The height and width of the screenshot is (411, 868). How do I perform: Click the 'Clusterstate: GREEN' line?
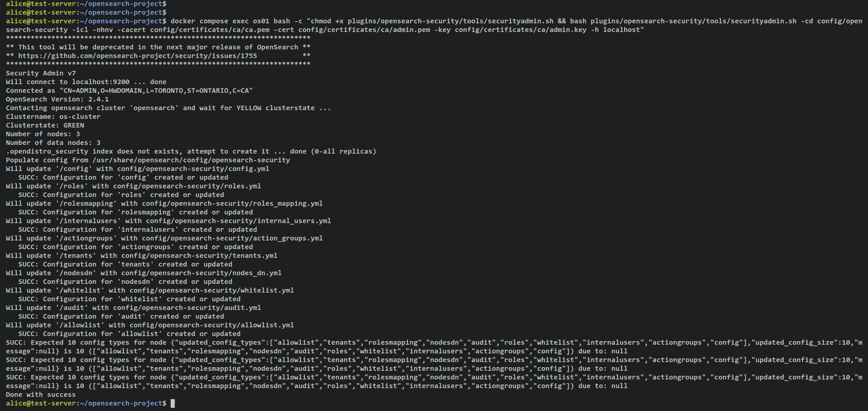tap(45, 125)
